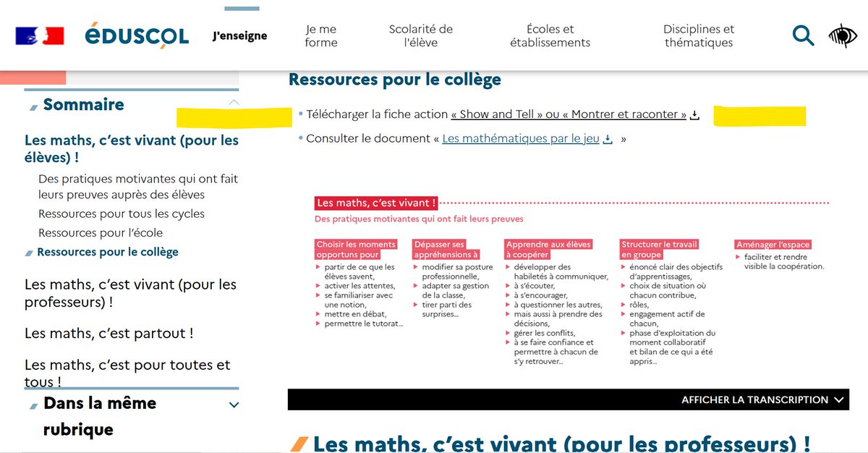Viewport: 868px width, 453px height.
Task: Click the download icon beside « Show and Tell »
Action: tap(694, 114)
